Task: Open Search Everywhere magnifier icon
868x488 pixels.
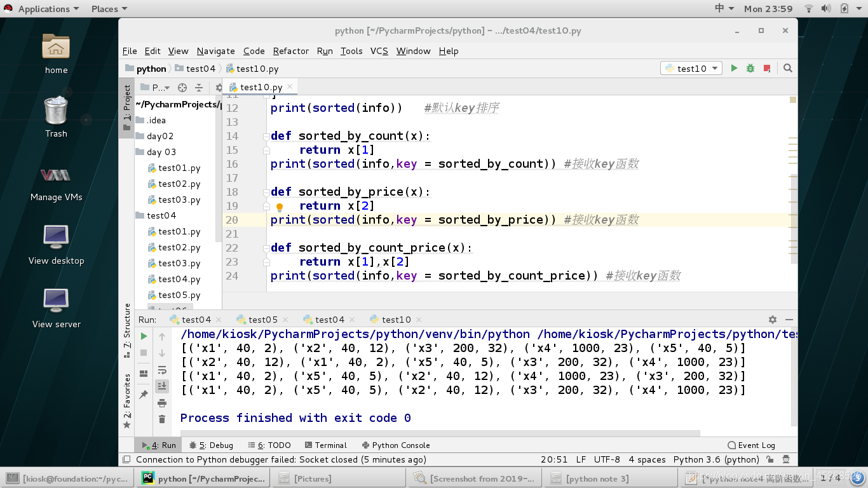Action: [x=788, y=68]
